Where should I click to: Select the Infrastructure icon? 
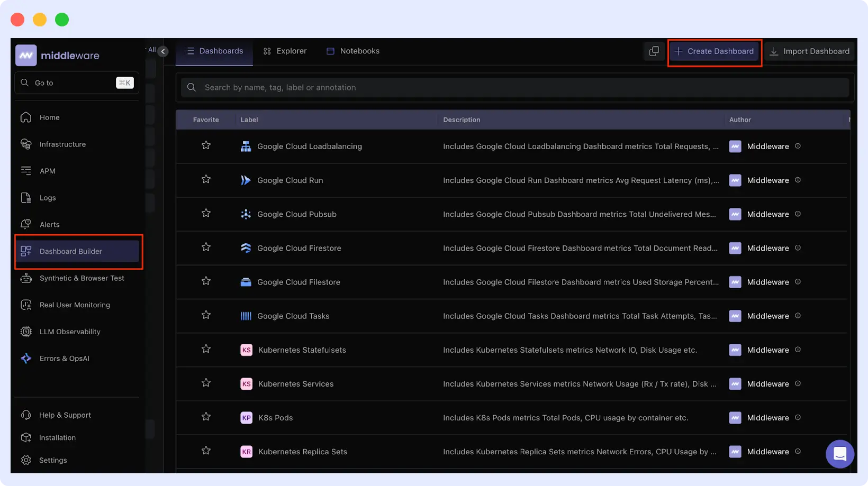click(x=26, y=144)
